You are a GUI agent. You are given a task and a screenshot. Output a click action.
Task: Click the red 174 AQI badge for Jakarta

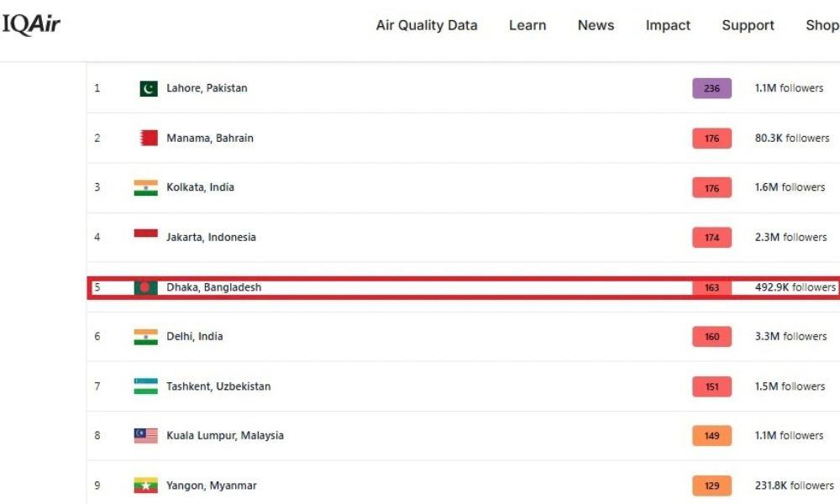711,237
